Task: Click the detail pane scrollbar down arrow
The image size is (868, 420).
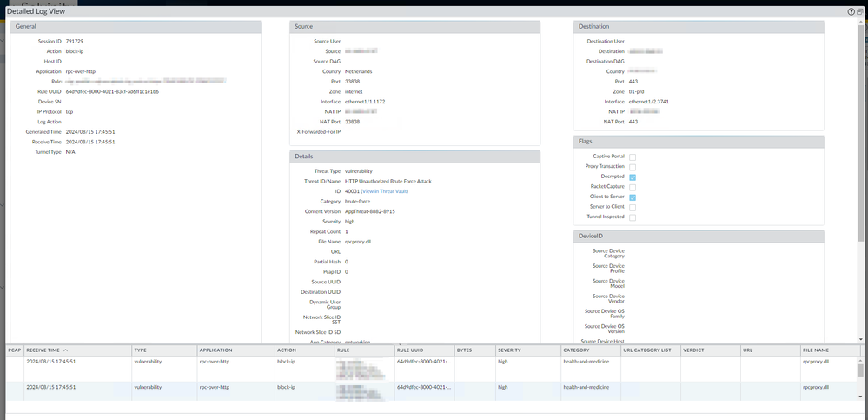Action: pyautogui.click(x=860, y=339)
